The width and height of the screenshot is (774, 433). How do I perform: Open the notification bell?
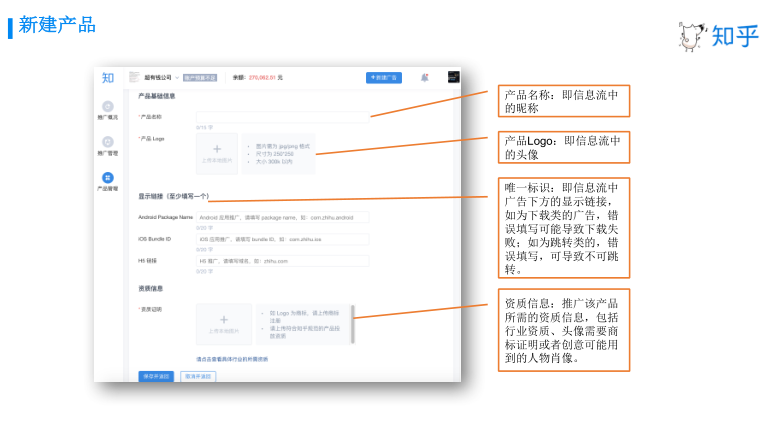tap(424, 77)
